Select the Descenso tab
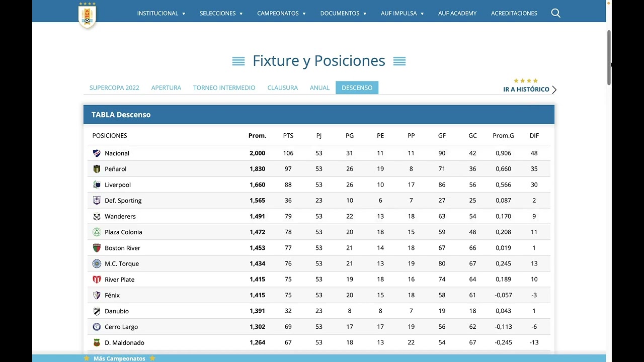 click(357, 87)
